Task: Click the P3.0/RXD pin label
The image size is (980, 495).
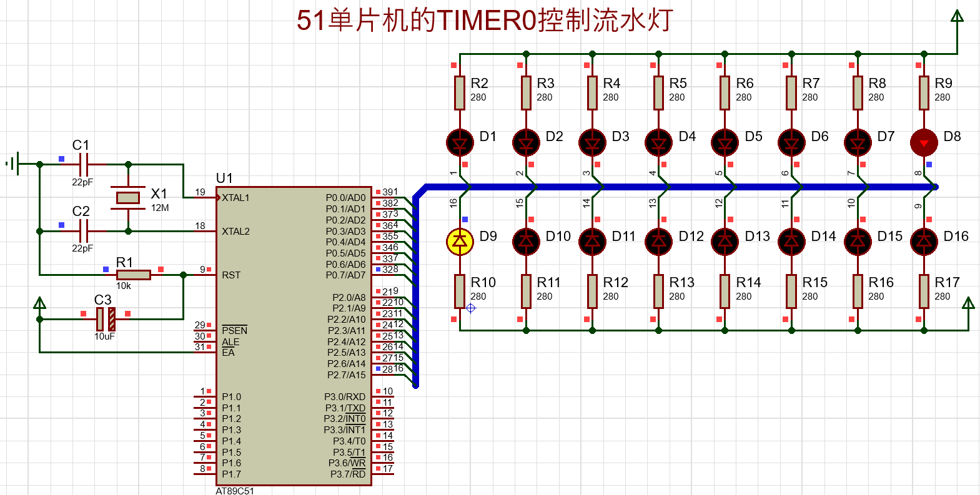Action: [345, 396]
